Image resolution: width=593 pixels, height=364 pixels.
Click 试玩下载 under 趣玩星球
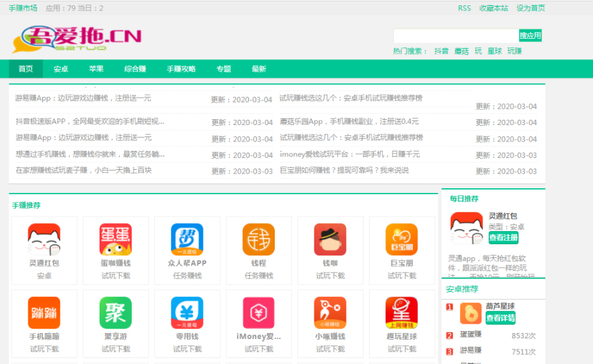pos(402,349)
